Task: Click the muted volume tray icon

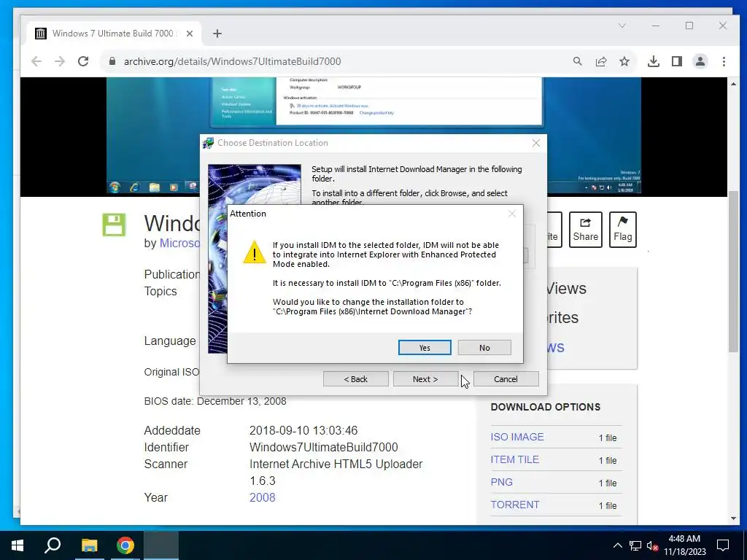Action: [x=652, y=545]
